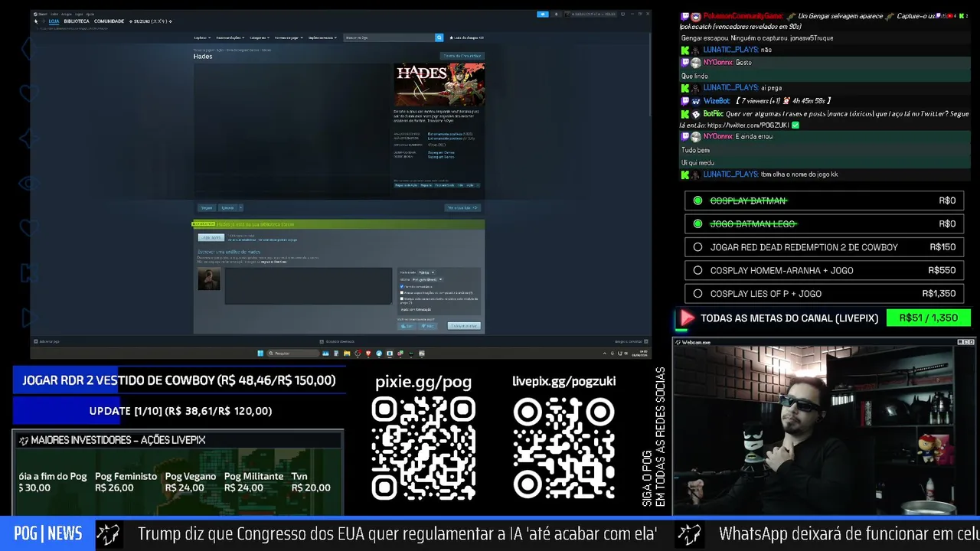The image size is (980, 551).
Task: Select the COSPLAY LIES OF P + JOGO radio
Action: coord(697,293)
